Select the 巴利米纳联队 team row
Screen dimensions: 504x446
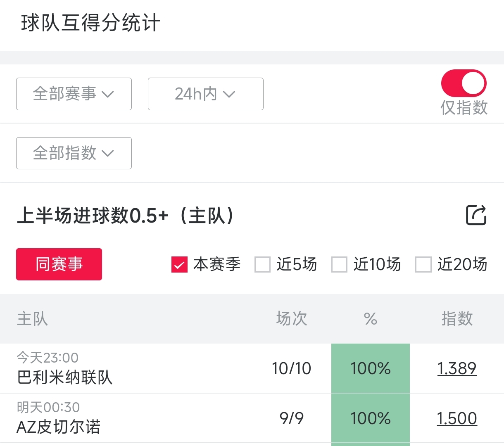[x=65, y=377]
